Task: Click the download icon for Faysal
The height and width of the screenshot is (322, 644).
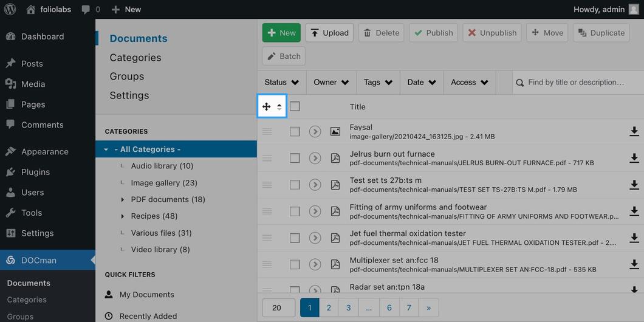Action: 634,131
